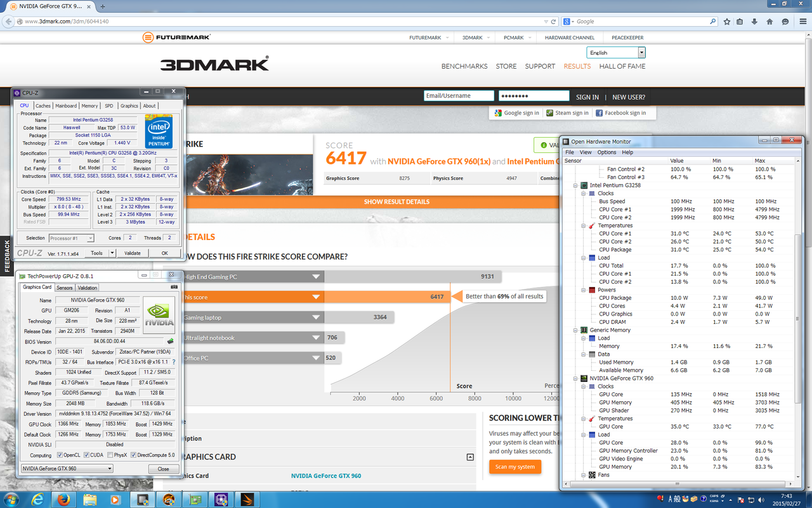Switch to the Mainboard tab in CPU-Z
This screenshot has height=508, width=812.
(66, 106)
